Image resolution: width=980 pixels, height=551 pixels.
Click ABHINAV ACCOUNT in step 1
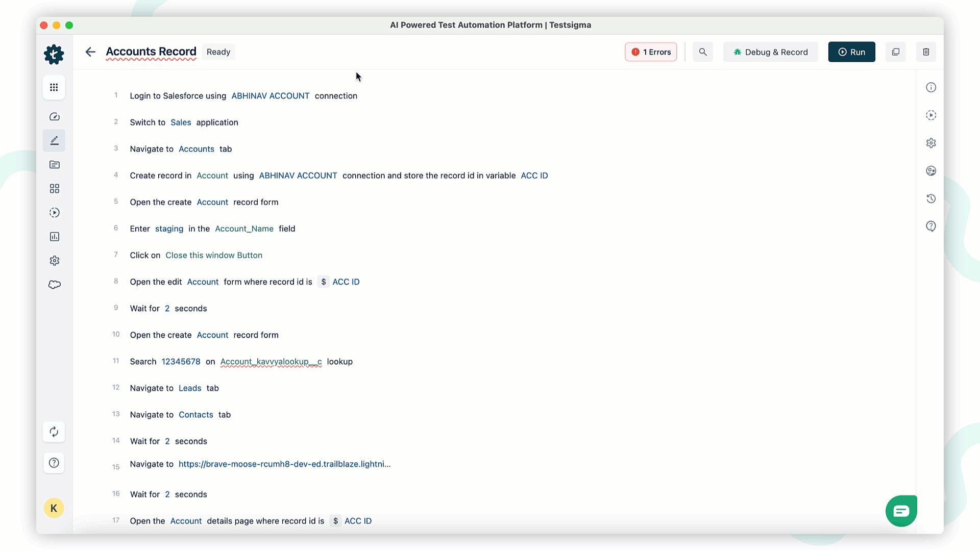coord(271,96)
